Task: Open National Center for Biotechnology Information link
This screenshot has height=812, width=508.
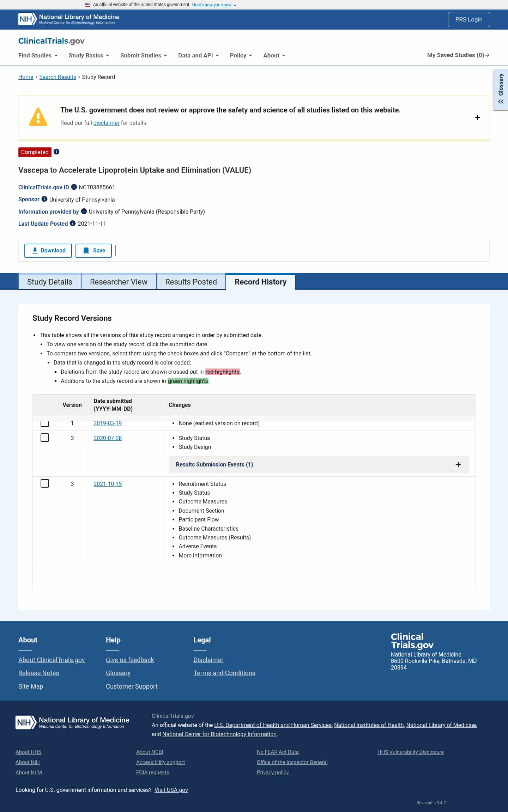Action: click(219, 734)
